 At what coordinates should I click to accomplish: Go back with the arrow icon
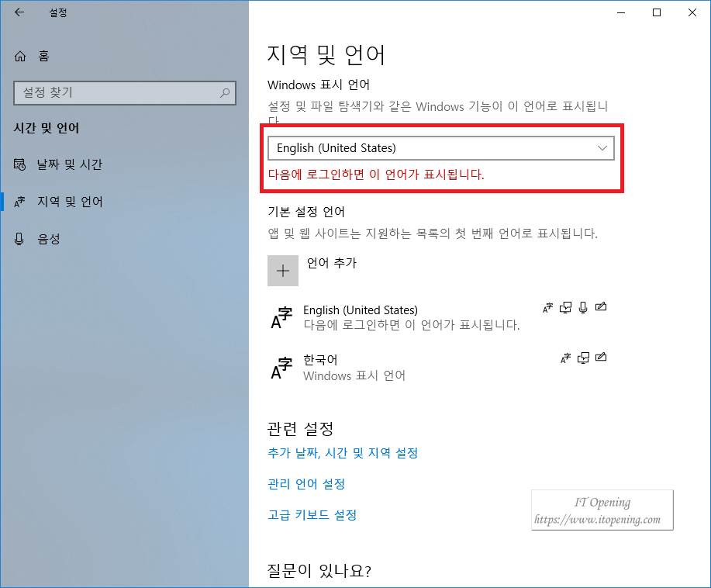(19, 12)
